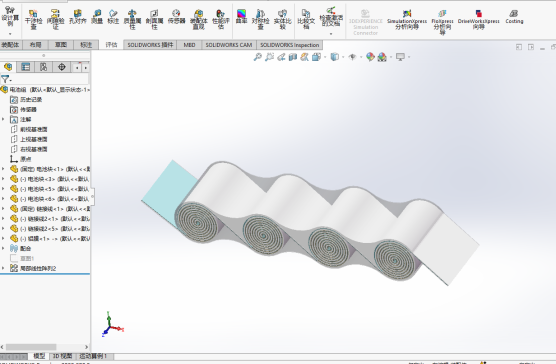
Task: Open DimXpertManager crosshair panel tab
Action: 62,67
